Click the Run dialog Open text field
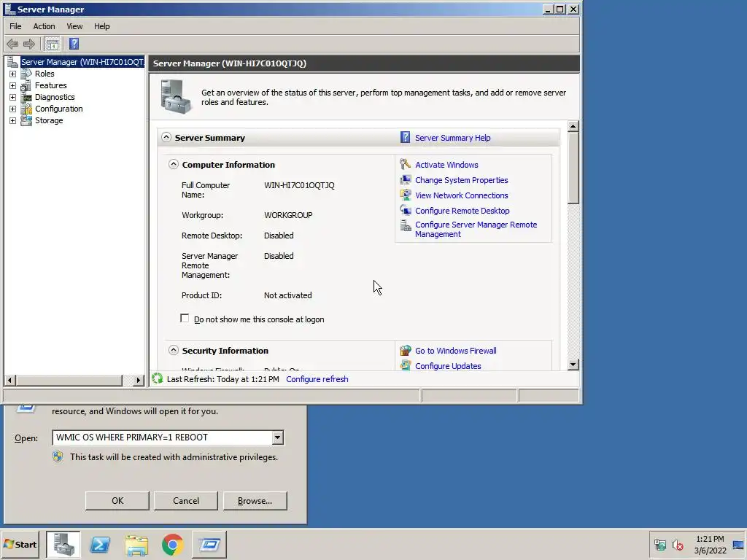Viewport: 747px width, 560px height. (162, 437)
